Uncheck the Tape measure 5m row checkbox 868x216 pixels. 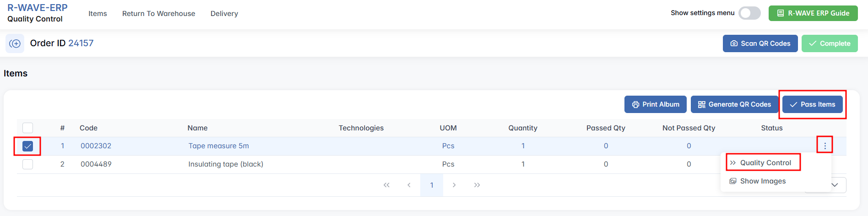click(x=28, y=146)
